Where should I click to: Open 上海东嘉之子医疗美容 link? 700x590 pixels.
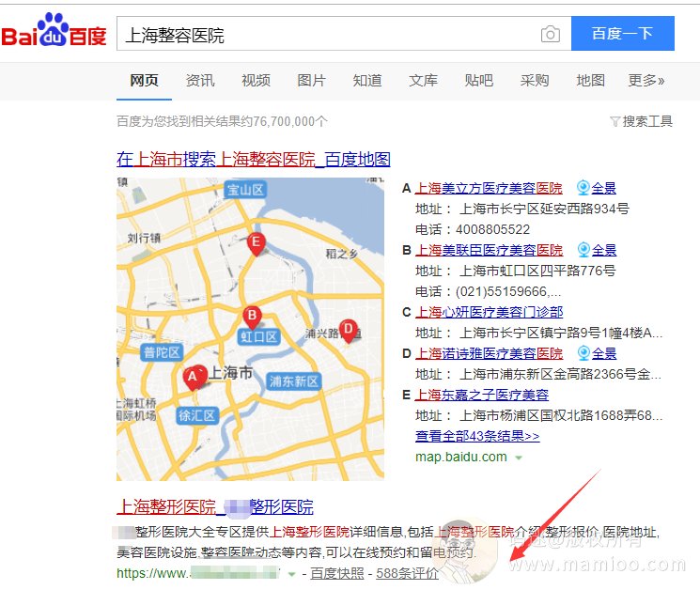pos(482,395)
